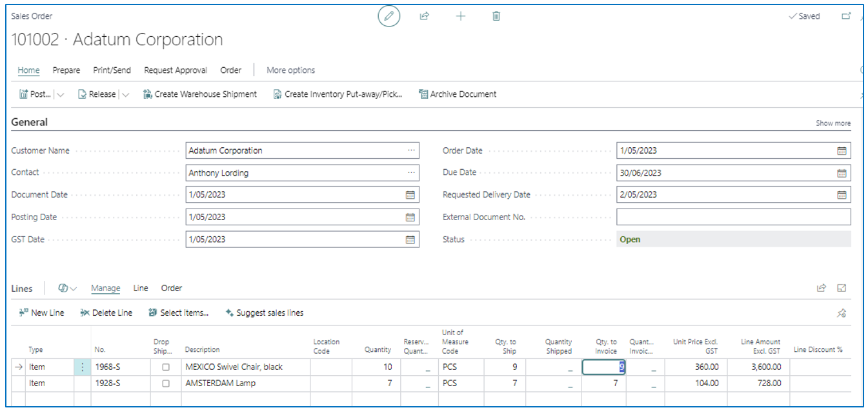Screen dimensions: 868x410
Task: Expand the Release dropdown arrow
Action: pyautogui.click(x=125, y=94)
